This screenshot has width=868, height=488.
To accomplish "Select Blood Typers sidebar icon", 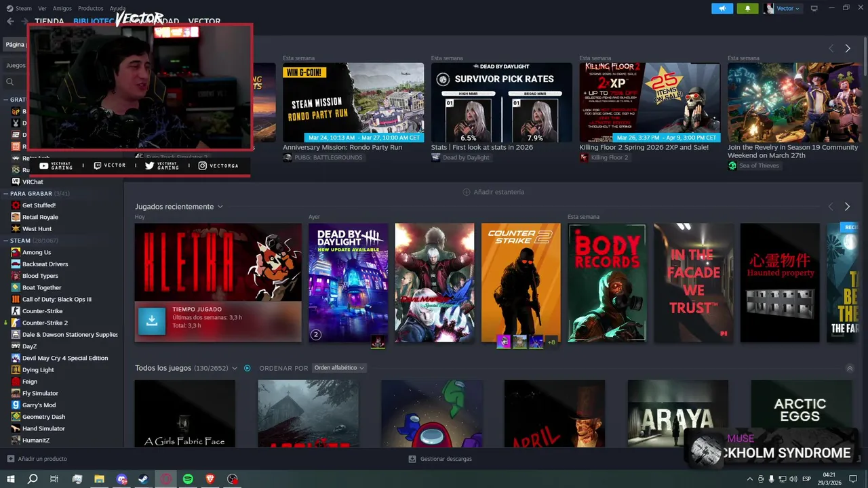I will click(x=16, y=276).
